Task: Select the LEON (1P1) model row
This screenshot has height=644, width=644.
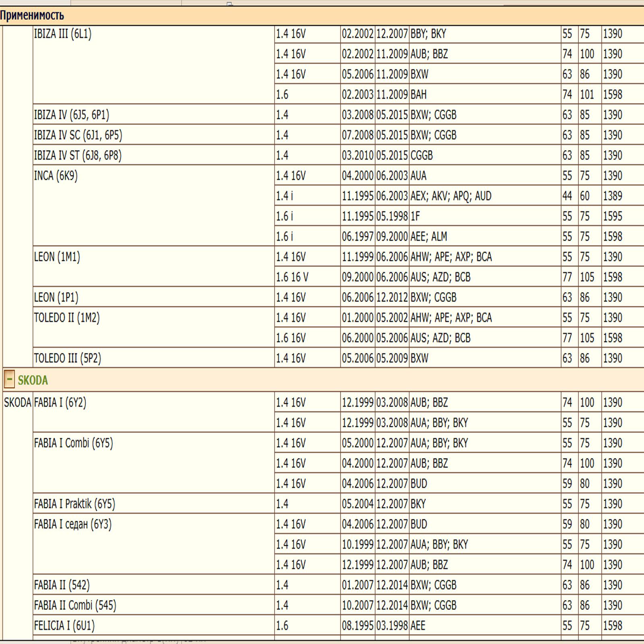Action: point(56,297)
